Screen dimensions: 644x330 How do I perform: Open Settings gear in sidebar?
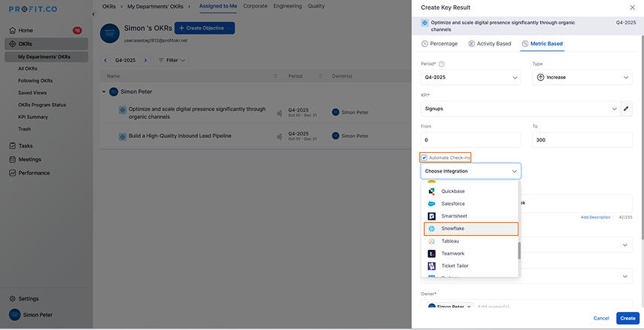pyautogui.click(x=13, y=298)
